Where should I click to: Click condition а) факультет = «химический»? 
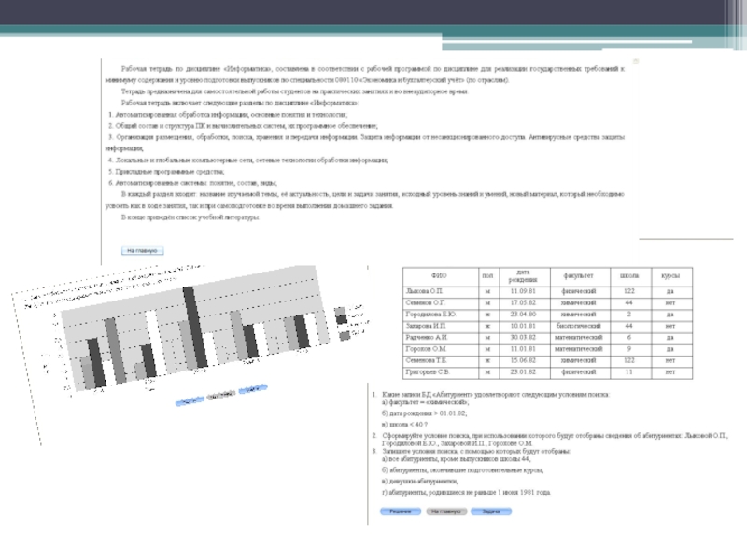tap(425, 403)
